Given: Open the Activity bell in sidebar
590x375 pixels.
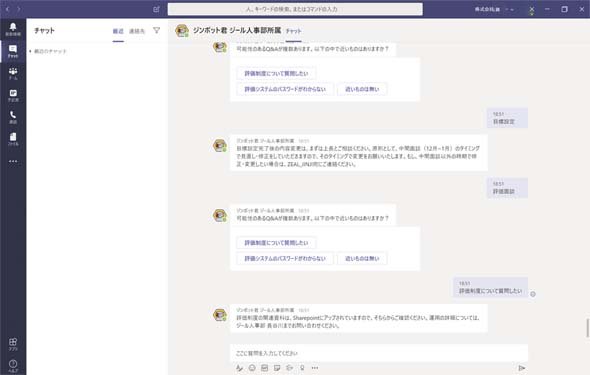Looking at the screenshot, I should coord(13,29).
